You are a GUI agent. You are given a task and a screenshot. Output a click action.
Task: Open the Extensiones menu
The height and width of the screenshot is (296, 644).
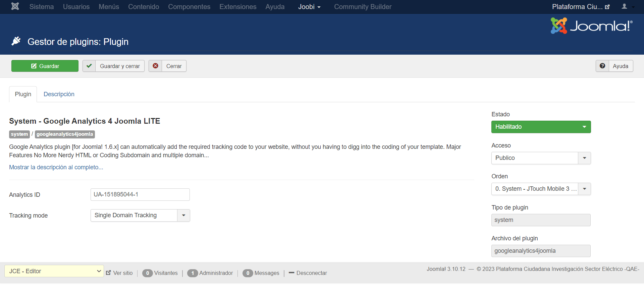pos(238,7)
